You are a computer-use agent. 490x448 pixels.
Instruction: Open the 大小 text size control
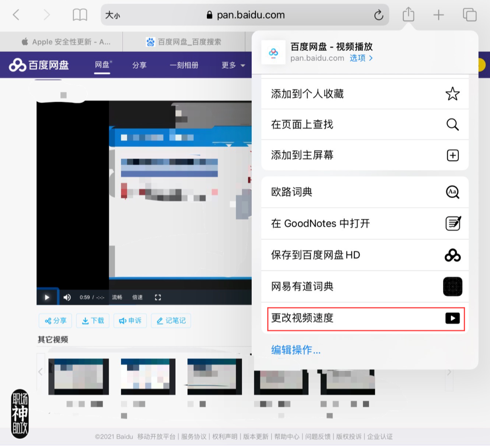click(113, 15)
